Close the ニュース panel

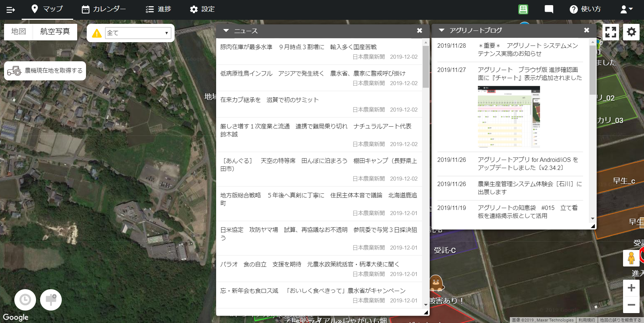pos(419,31)
